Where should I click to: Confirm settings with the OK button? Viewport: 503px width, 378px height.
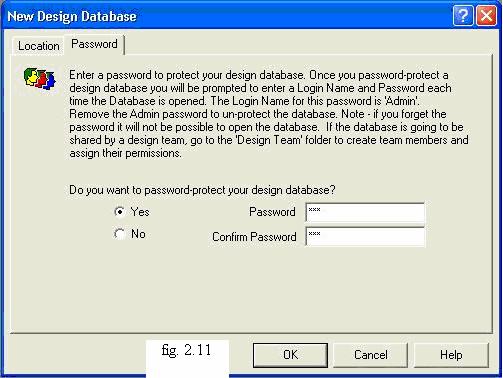coord(290,355)
